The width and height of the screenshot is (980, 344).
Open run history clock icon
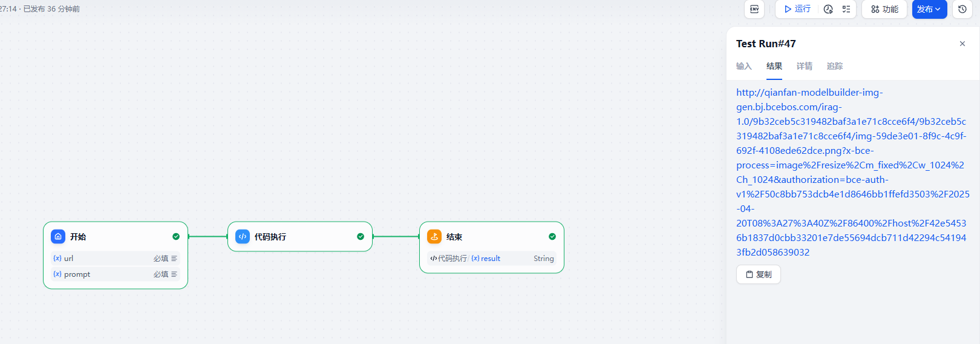828,9
